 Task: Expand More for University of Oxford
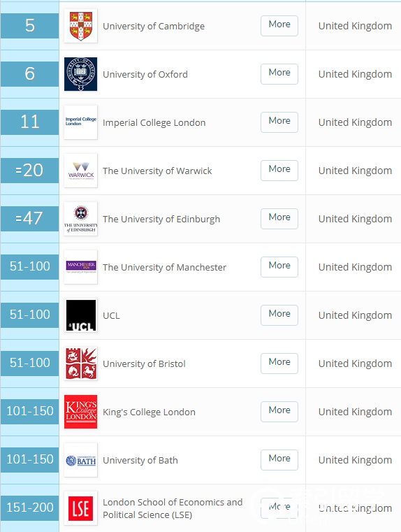coord(279,74)
